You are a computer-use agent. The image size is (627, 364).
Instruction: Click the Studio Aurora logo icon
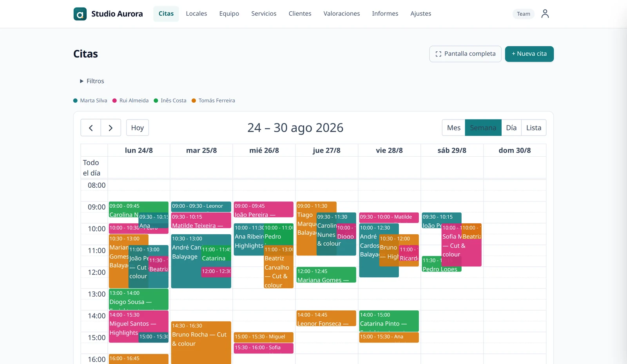[x=80, y=14]
